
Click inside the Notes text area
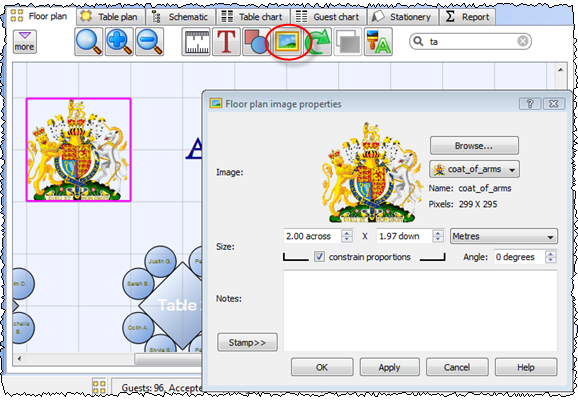click(x=420, y=310)
